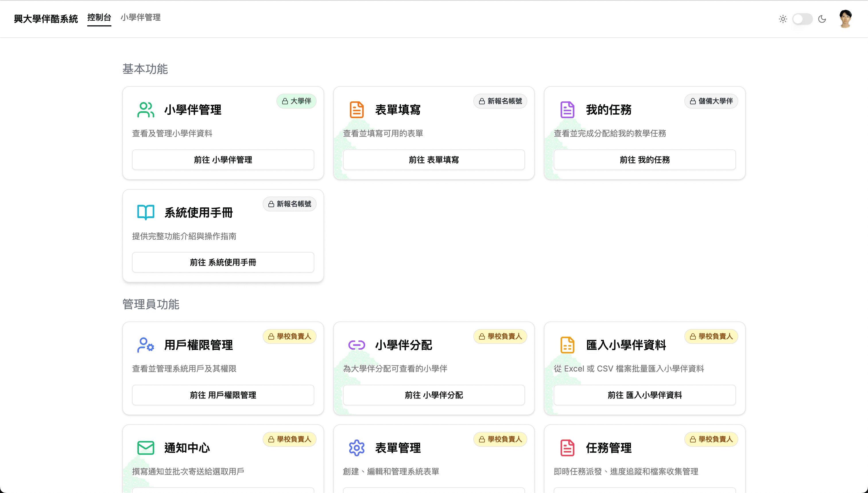Image resolution: width=868 pixels, height=493 pixels.
Task: Click the 用戶權限管理 user-gear icon
Action: coord(146,345)
